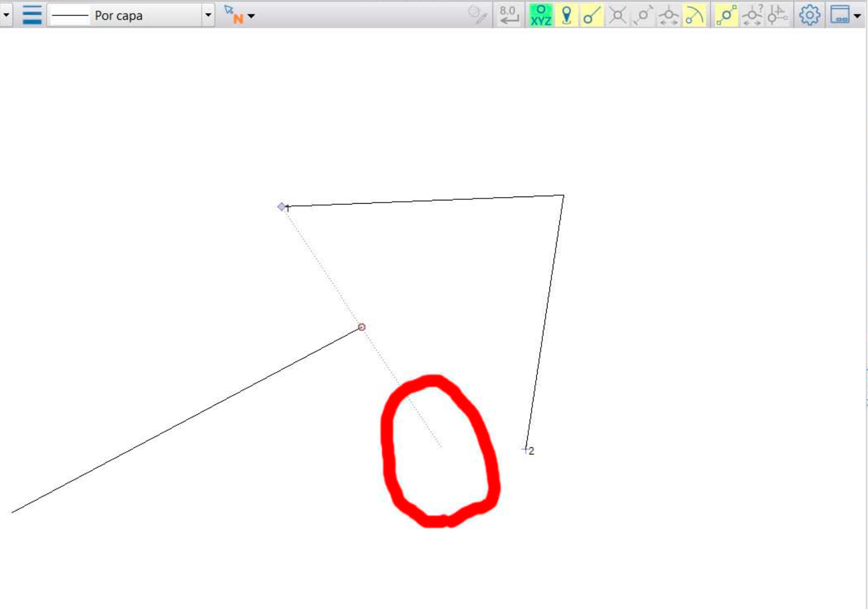Click the intersection snap tool
This screenshot has height=609, width=868.
tap(617, 16)
